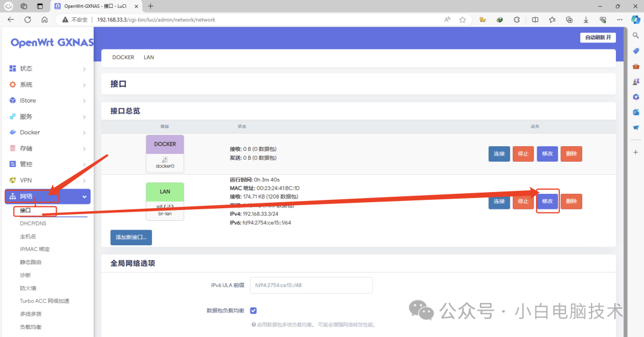
Task: Click the 添加新接口 button
Action: pos(131,237)
